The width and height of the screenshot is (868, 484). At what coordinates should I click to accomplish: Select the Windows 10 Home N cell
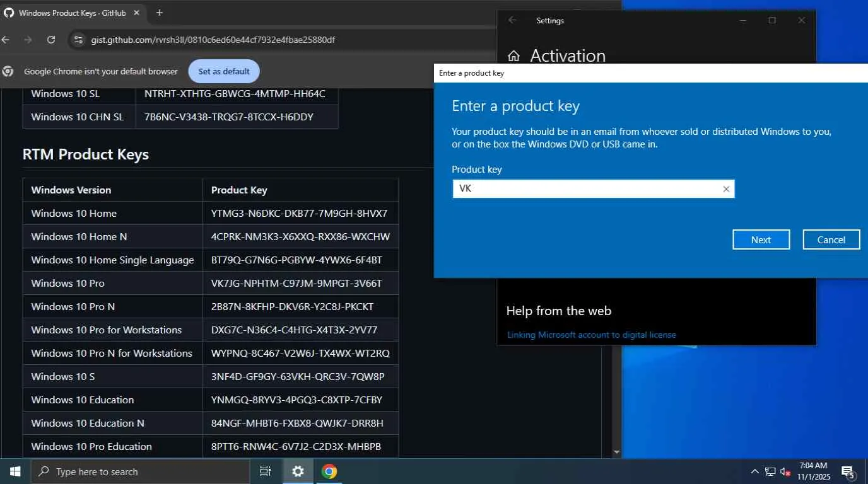112,236
